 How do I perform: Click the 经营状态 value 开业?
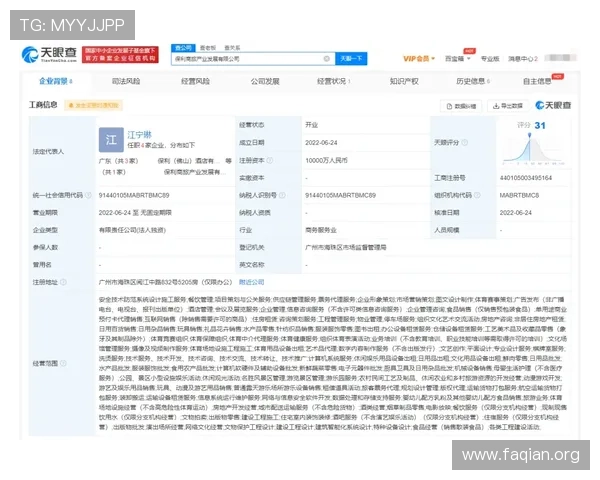click(x=311, y=125)
